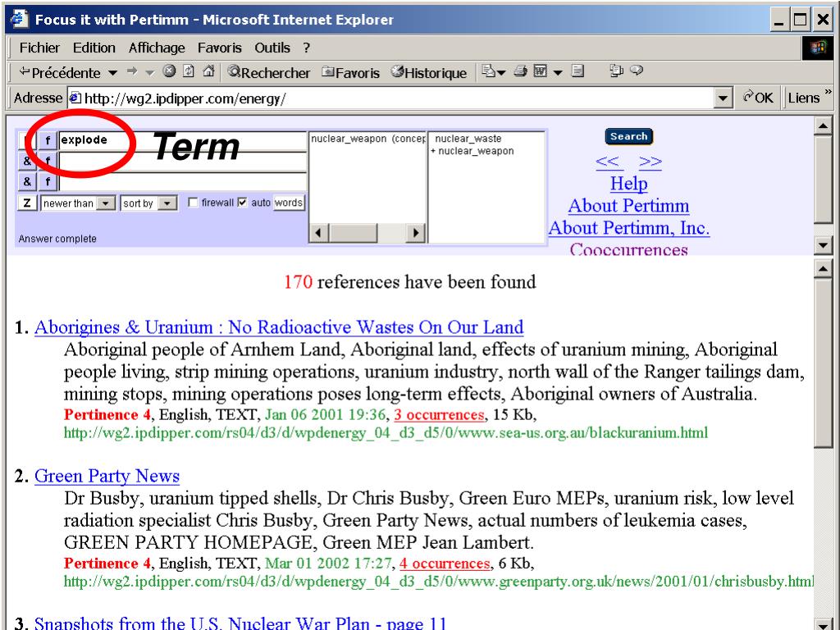Open the Affichage menu
The image size is (840, 630).
157,48
